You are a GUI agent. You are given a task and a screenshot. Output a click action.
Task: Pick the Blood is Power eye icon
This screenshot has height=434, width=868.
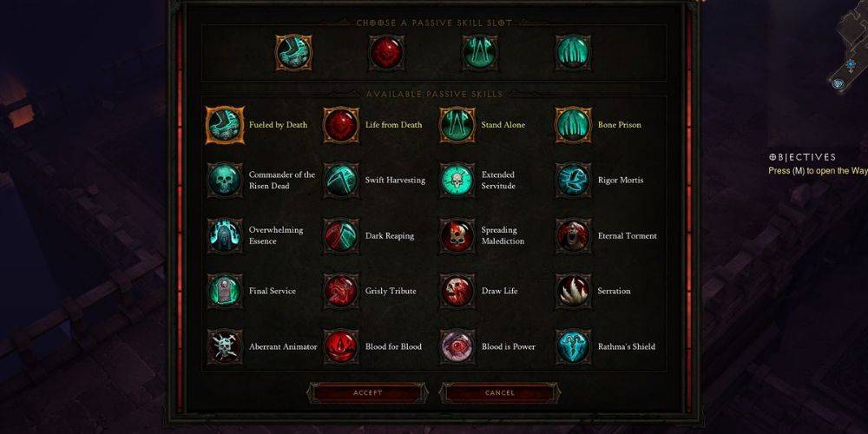click(457, 346)
